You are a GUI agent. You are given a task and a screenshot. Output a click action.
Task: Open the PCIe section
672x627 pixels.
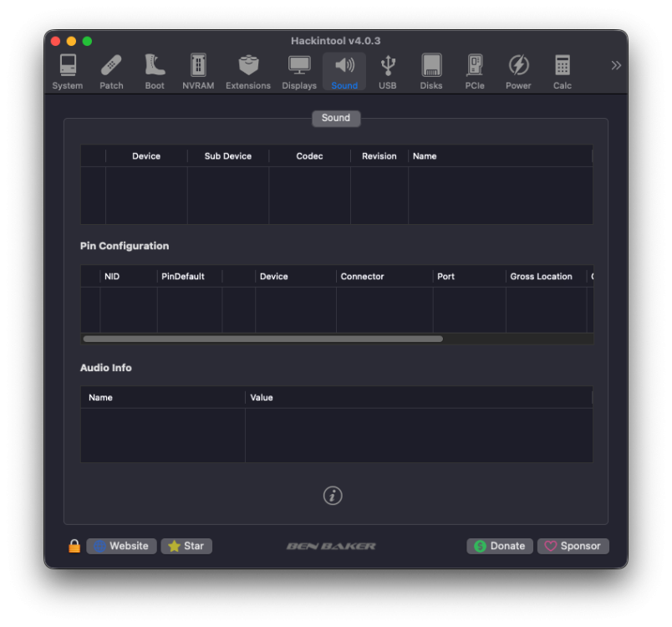coord(475,72)
